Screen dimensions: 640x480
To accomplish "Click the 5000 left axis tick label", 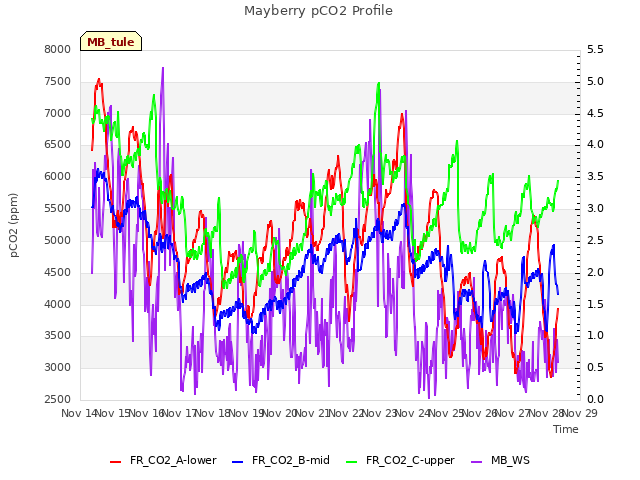I will click(58, 240).
